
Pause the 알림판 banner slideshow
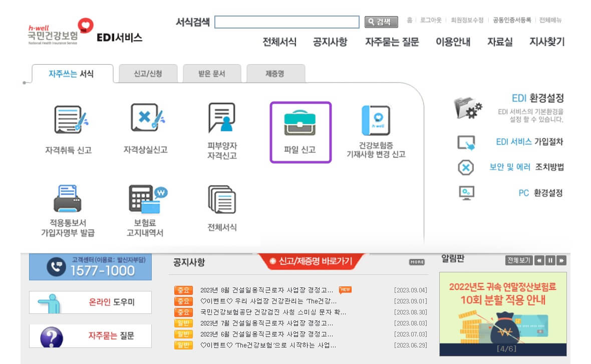pyautogui.click(x=550, y=260)
